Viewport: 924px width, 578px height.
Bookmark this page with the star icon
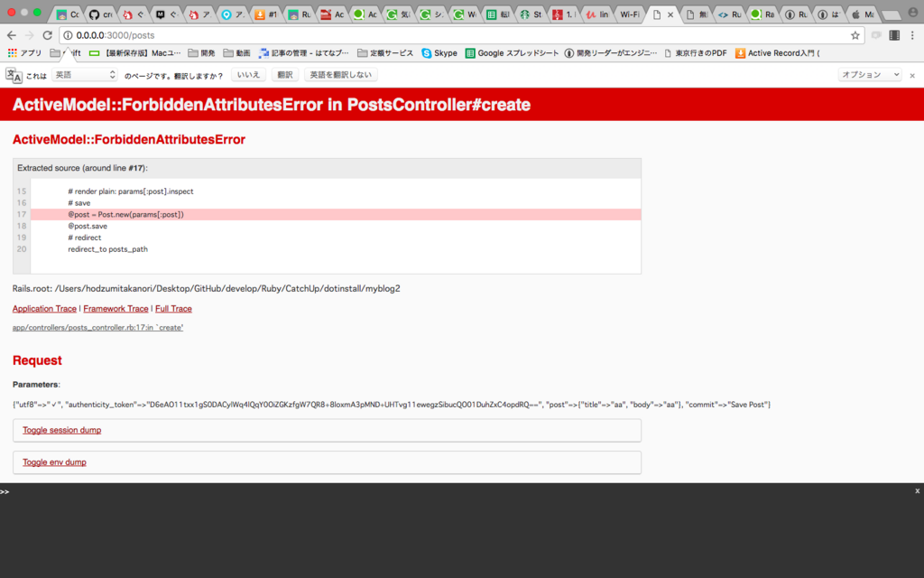click(x=855, y=37)
